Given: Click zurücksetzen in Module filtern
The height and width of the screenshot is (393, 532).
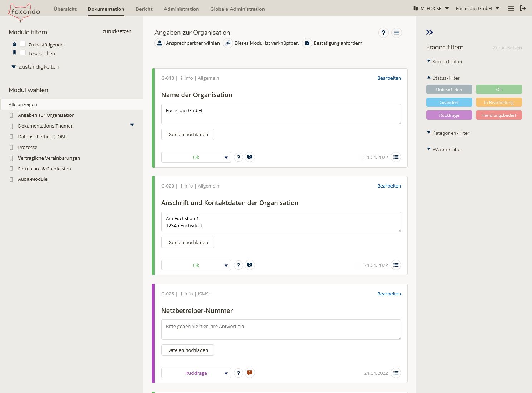Looking at the screenshot, I should click(117, 31).
